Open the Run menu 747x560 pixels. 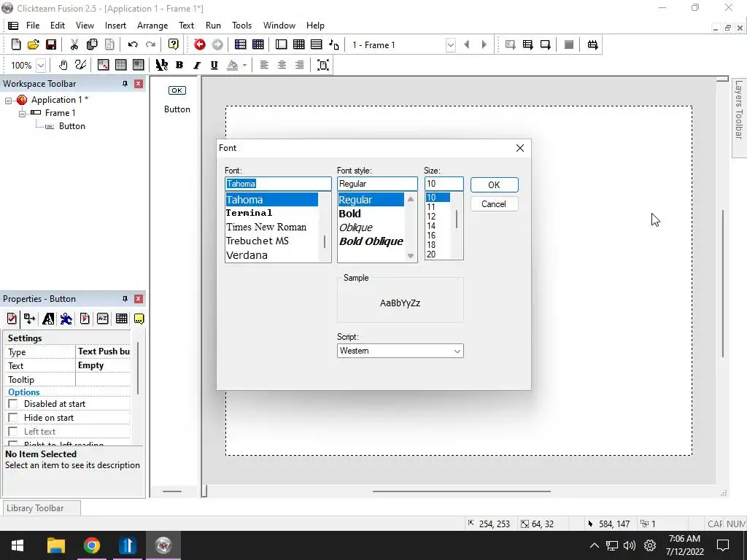pos(213,26)
